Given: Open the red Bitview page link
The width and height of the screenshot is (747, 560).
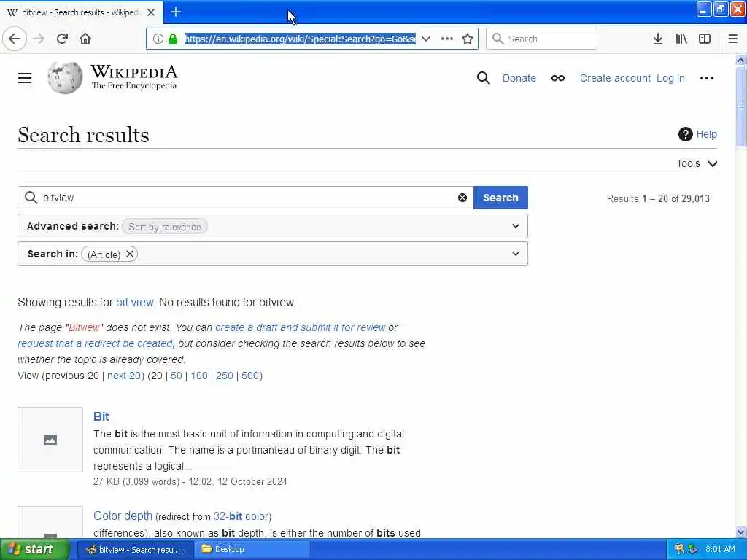Looking at the screenshot, I should [84, 327].
